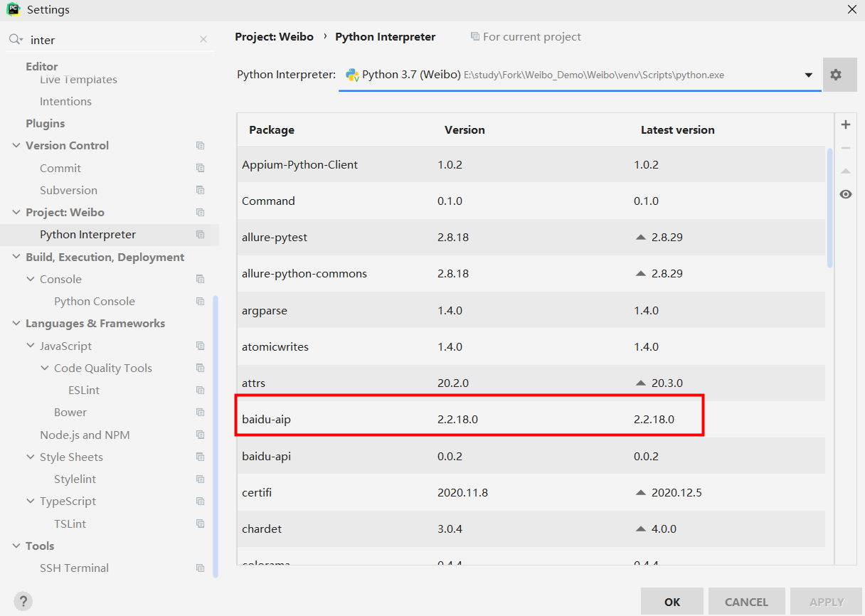Click the project-level icon beside Commit

201,169
